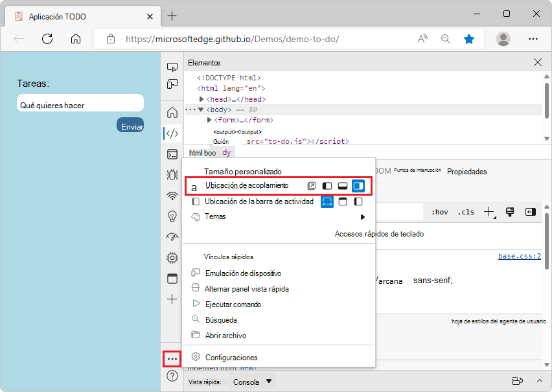Dock DevTools to the right
552x392 pixels.
coord(358,186)
